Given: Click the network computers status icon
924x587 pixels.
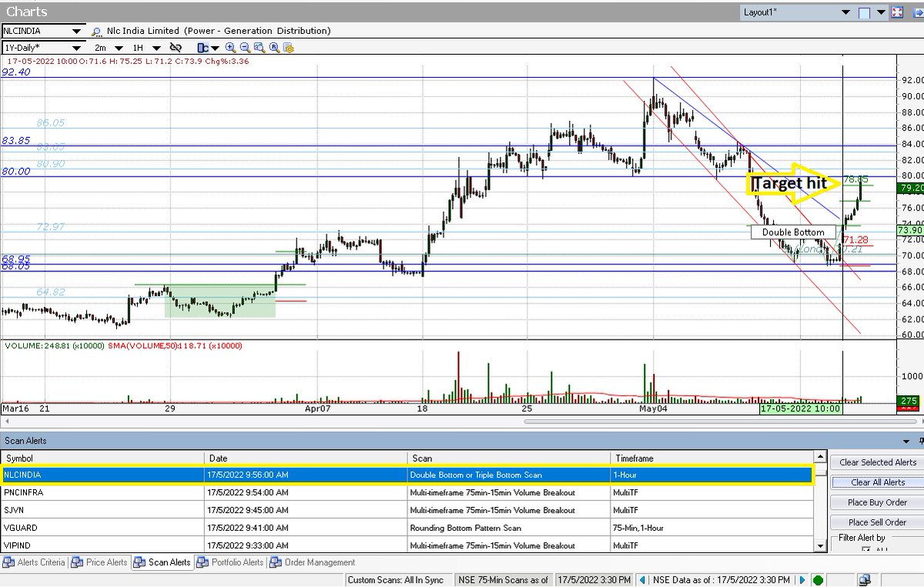Looking at the screenshot, I should [865, 580].
